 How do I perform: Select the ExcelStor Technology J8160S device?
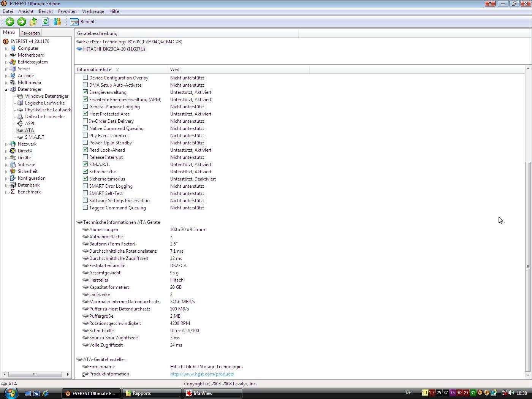(132, 42)
